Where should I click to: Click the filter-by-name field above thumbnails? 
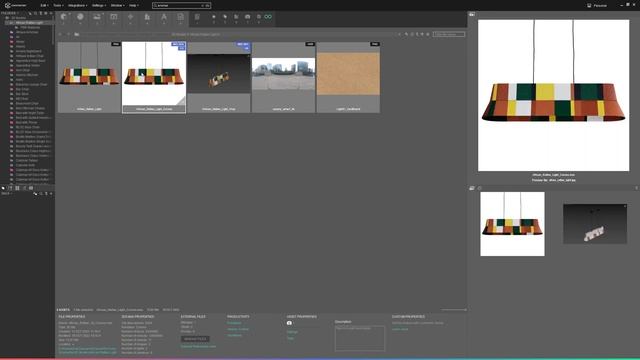[449, 34]
